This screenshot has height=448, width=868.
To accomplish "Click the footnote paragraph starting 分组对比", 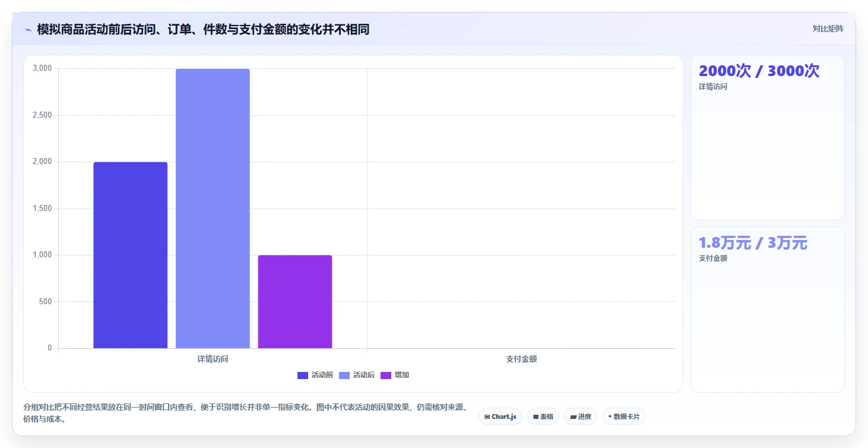I will pos(246,413).
